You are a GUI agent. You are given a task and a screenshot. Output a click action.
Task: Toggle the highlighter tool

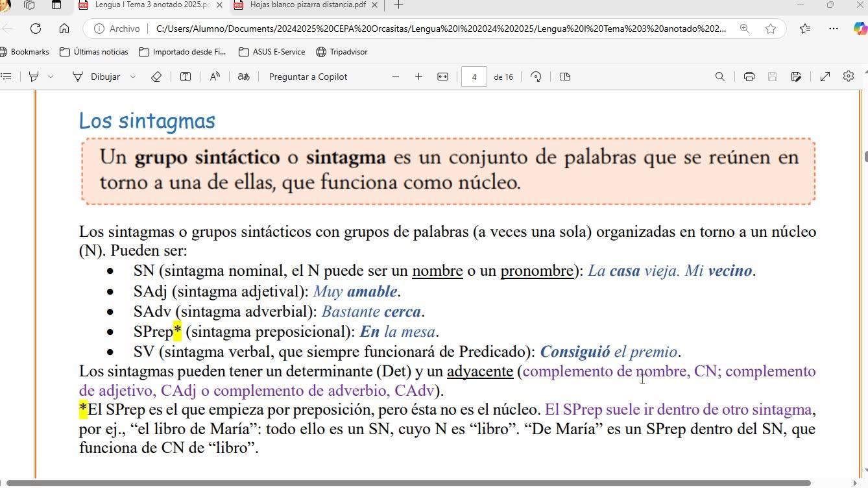pos(34,77)
